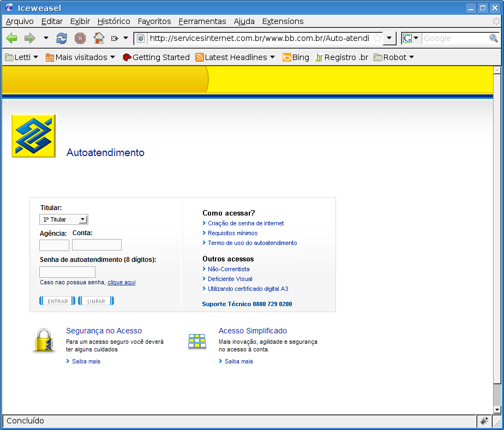Click the Agência input field

[x=54, y=245]
